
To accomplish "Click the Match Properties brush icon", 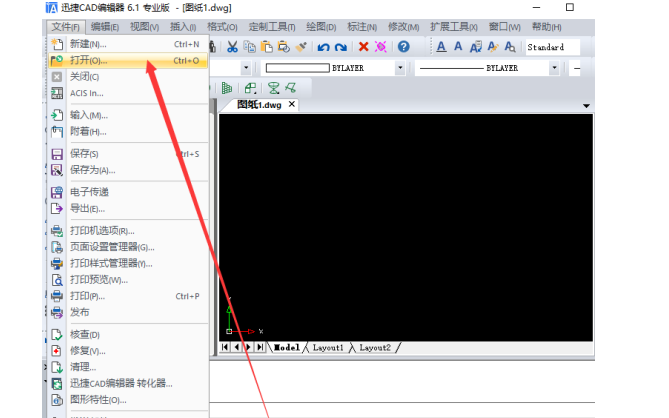I will point(300,47).
